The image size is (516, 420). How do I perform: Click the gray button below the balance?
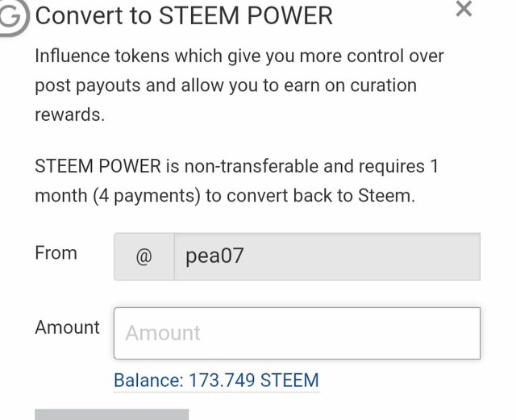(x=111, y=414)
